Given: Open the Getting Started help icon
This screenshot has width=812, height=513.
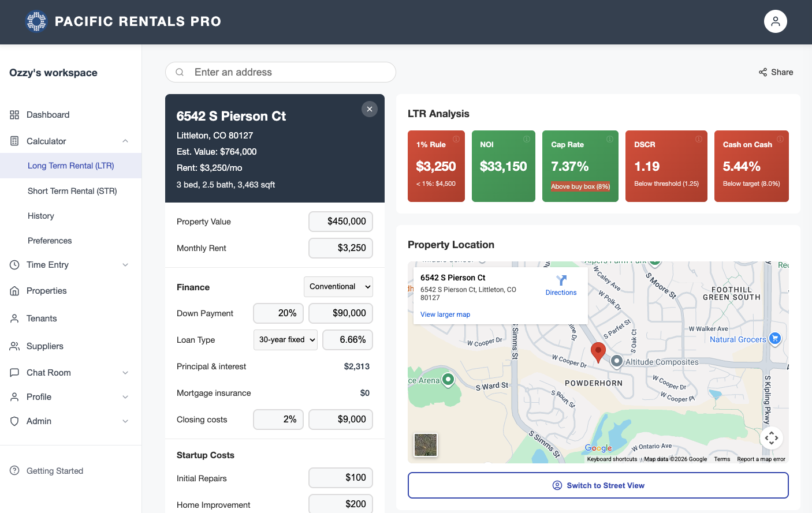Looking at the screenshot, I should click(x=14, y=470).
